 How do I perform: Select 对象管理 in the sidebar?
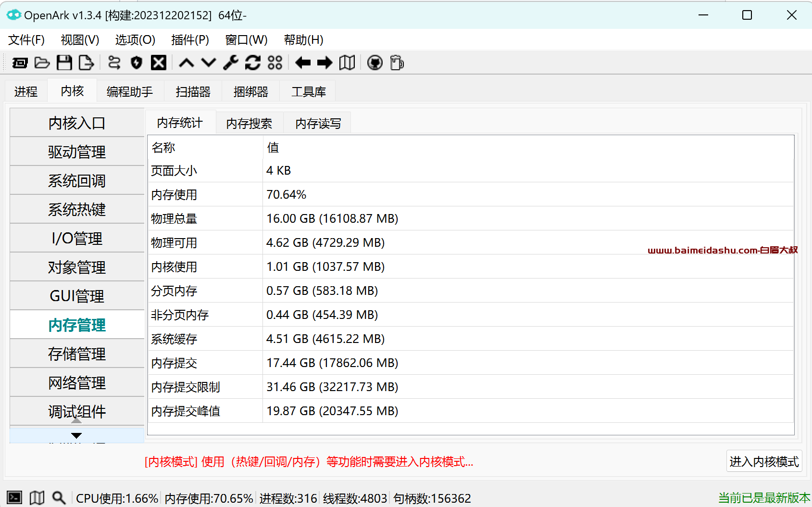point(77,267)
